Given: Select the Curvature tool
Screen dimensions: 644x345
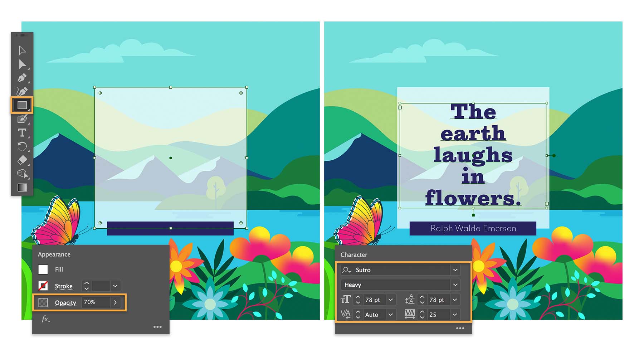Looking at the screenshot, I should [x=22, y=92].
